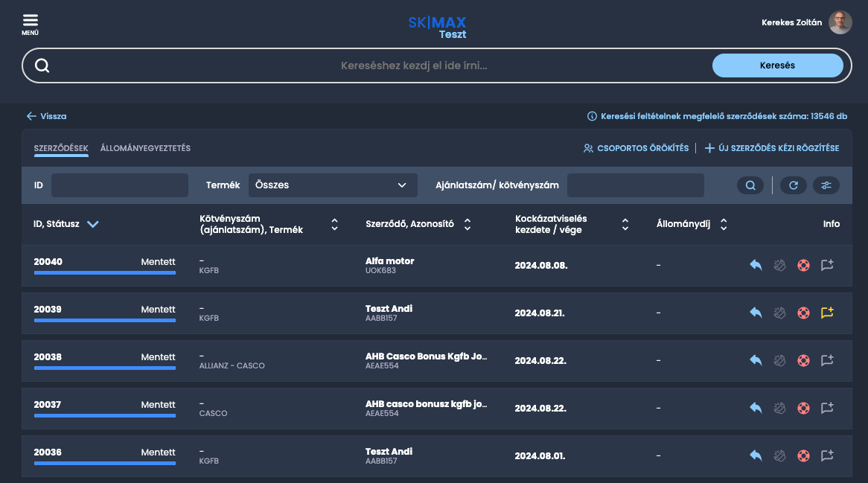Go back using the Vissza link
This screenshot has height=483, width=868.
point(46,116)
